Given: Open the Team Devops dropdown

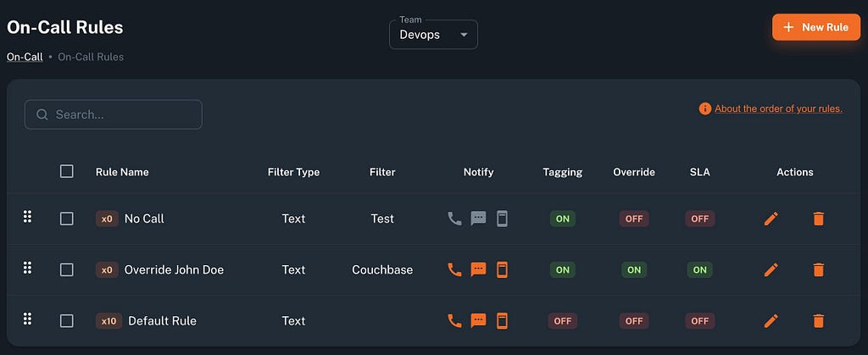Looking at the screenshot, I should [x=433, y=35].
